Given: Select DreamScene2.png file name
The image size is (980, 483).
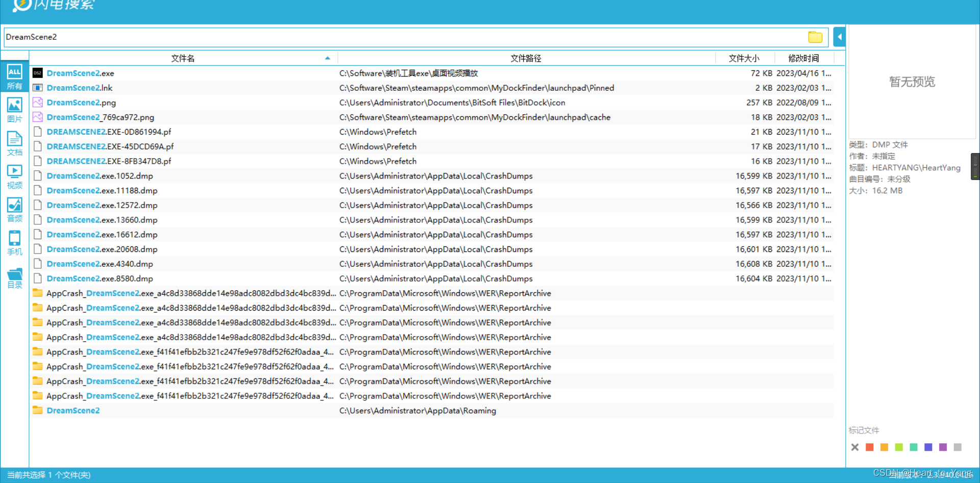Looking at the screenshot, I should click(81, 103).
